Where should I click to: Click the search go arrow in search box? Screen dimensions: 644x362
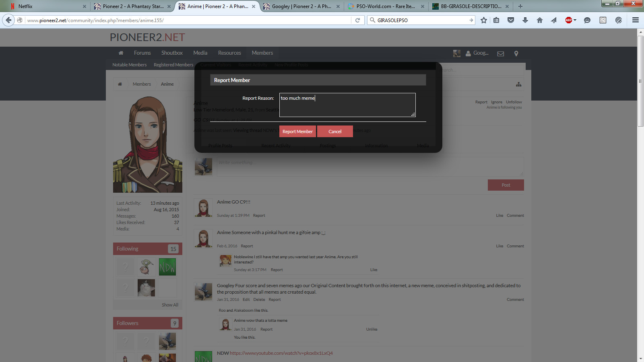[x=471, y=20]
